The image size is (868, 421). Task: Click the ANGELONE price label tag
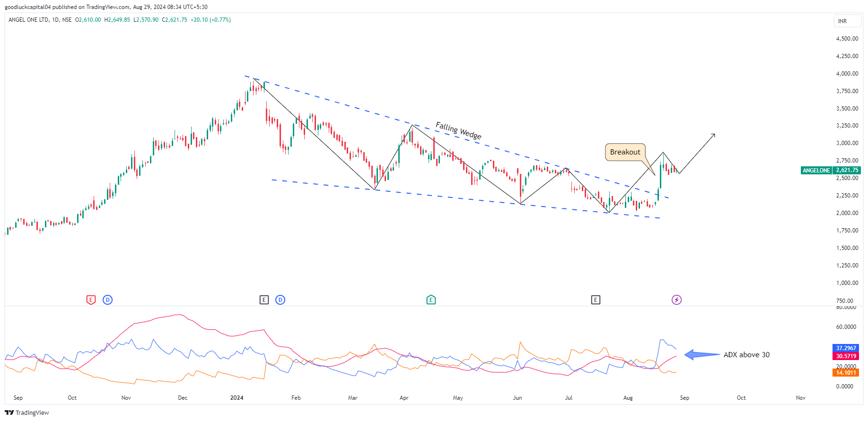(816, 170)
